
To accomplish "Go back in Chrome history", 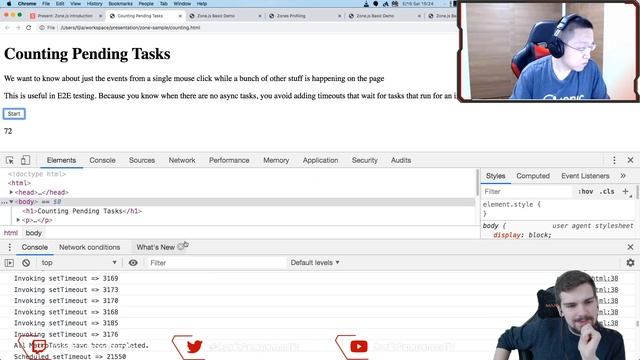I will point(7,28).
